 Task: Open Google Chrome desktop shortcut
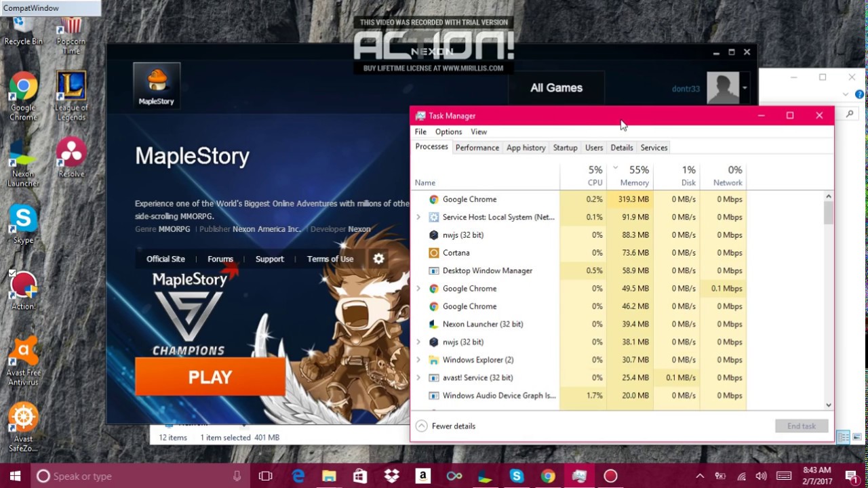[23, 96]
